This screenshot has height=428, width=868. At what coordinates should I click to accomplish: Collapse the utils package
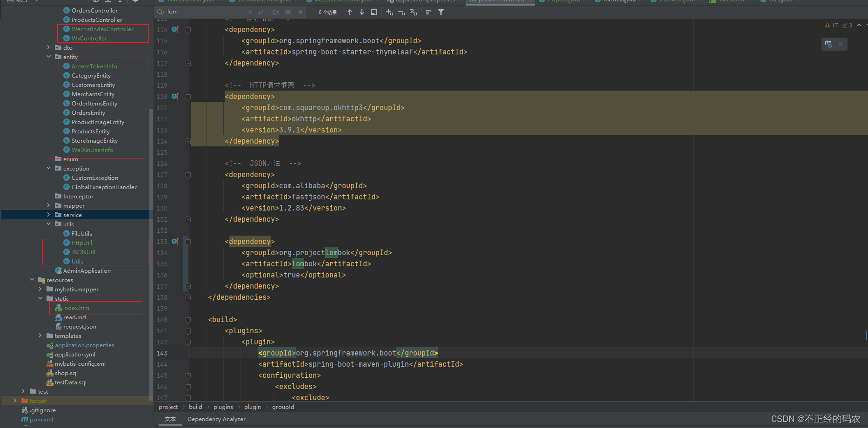[48, 224]
